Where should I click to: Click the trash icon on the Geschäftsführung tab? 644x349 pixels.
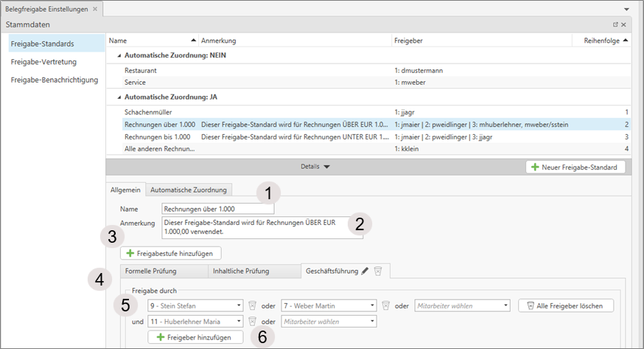(x=377, y=271)
